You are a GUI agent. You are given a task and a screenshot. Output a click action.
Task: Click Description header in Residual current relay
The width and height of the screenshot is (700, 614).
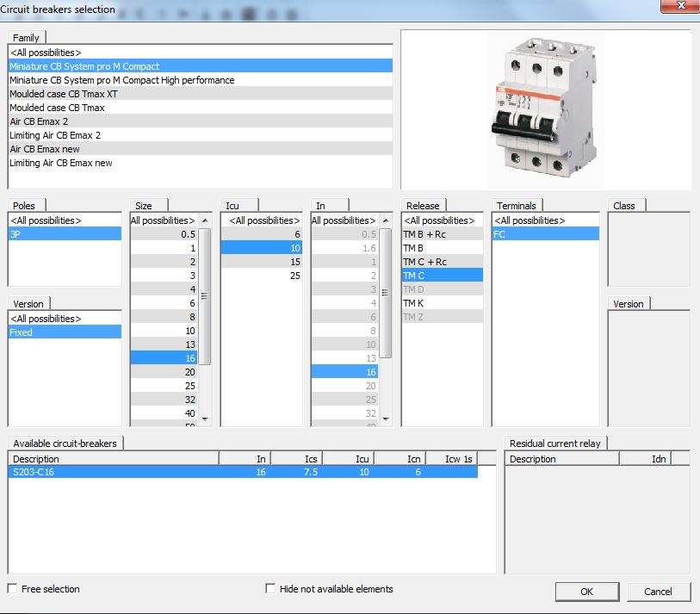coord(562,459)
